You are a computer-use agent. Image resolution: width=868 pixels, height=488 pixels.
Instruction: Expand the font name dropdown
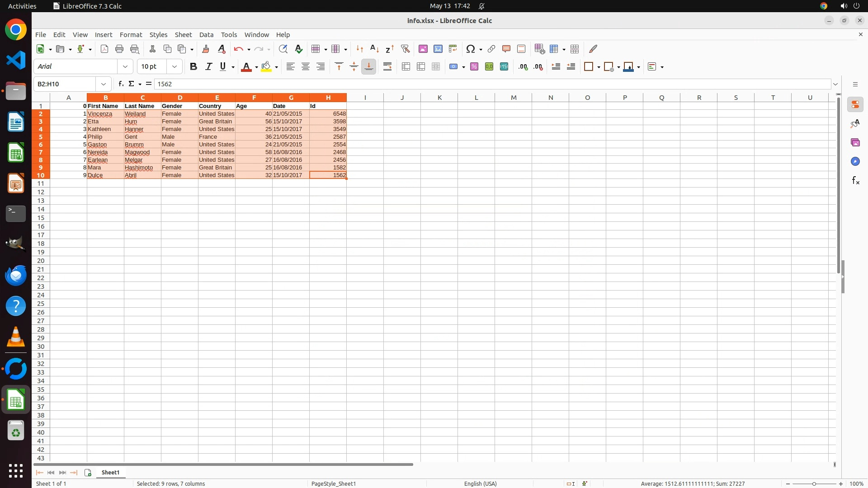(x=125, y=66)
